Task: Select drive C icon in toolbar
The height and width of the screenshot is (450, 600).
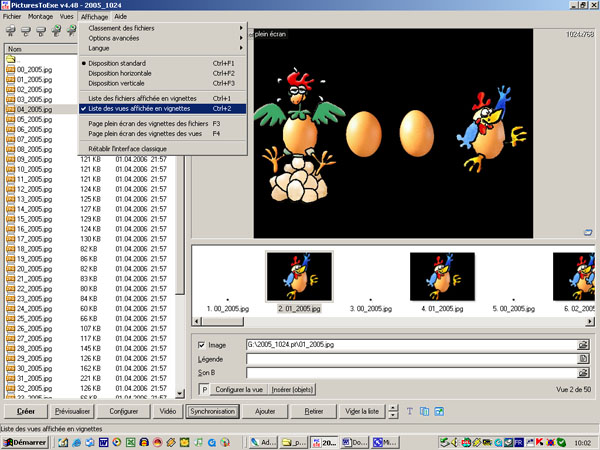Action: point(26,31)
